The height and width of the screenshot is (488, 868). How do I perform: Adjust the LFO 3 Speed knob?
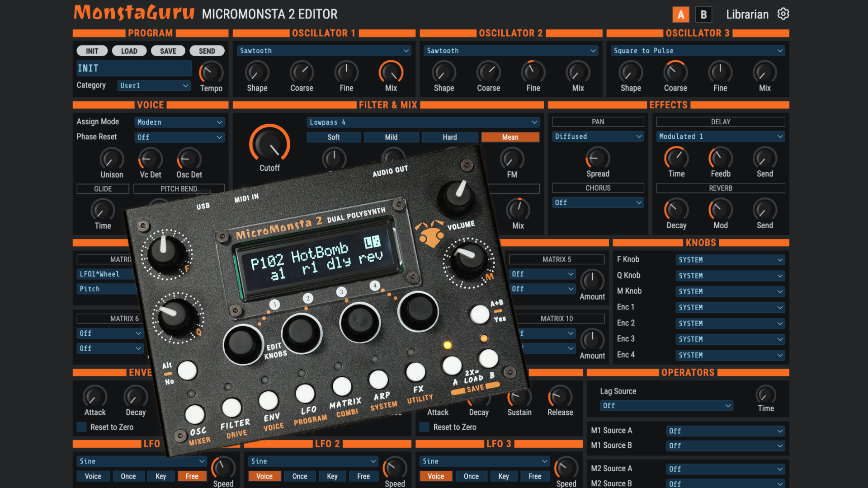tap(566, 468)
